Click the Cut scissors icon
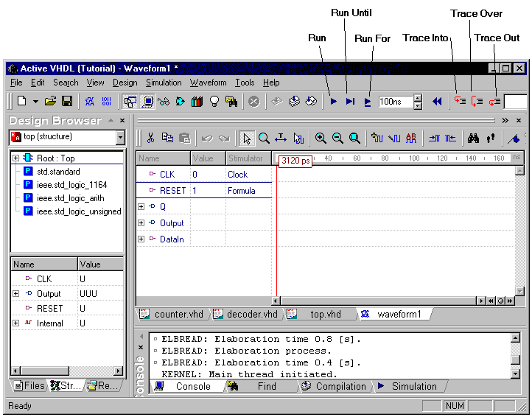The image size is (532, 417). point(150,138)
